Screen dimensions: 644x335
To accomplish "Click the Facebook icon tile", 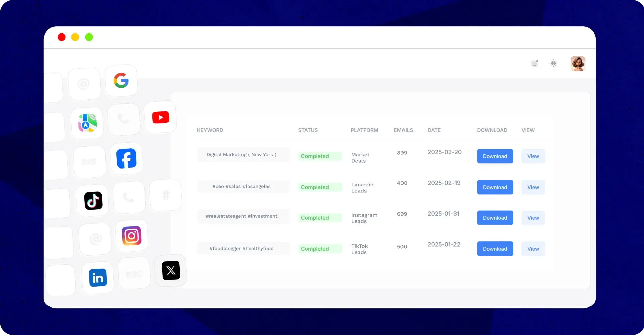I will coord(126,158).
